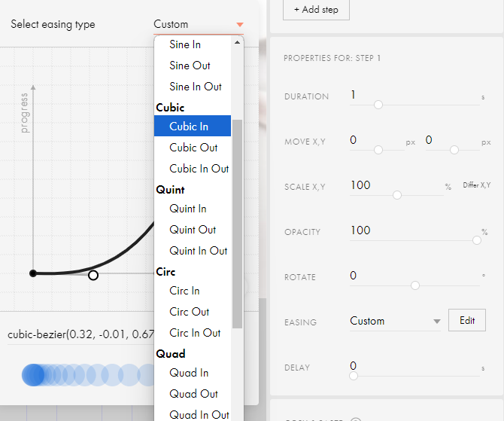Click the Delay value field
The image size is (504, 421).
[414, 366]
